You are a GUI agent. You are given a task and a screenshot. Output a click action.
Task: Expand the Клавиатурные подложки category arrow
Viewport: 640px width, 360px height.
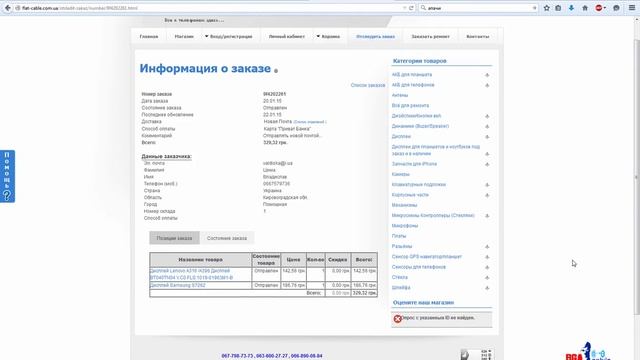coord(487,185)
